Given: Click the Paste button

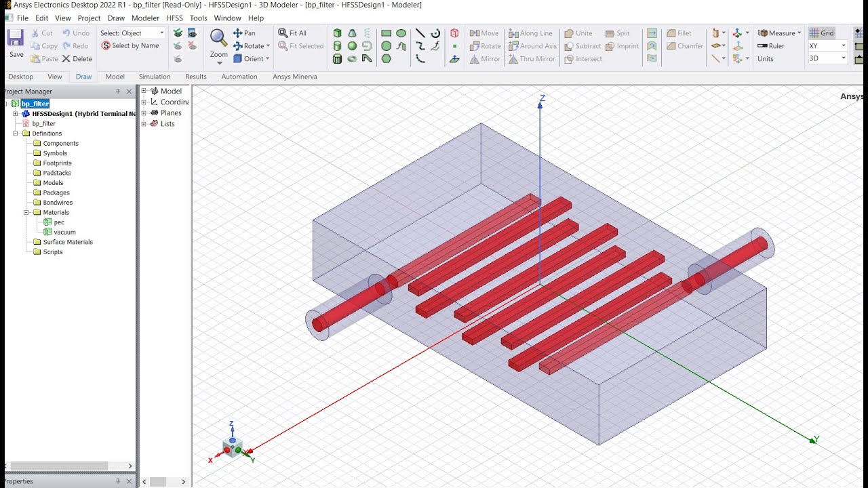Looking at the screenshot, I should point(45,59).
